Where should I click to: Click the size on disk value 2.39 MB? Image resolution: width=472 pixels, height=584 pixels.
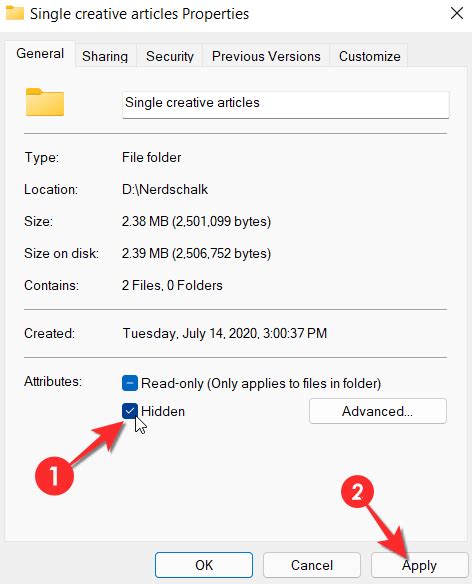[x=196, y=254]
